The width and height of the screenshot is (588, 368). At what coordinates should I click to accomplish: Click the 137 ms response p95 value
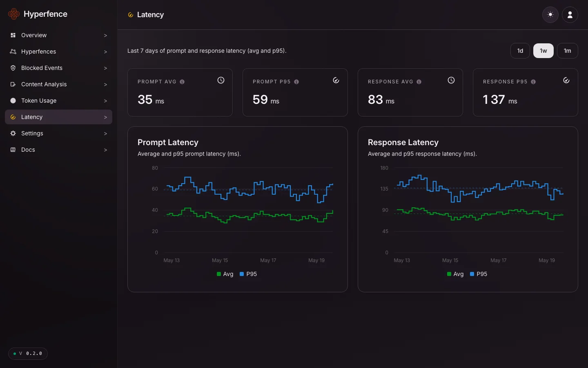500,100
